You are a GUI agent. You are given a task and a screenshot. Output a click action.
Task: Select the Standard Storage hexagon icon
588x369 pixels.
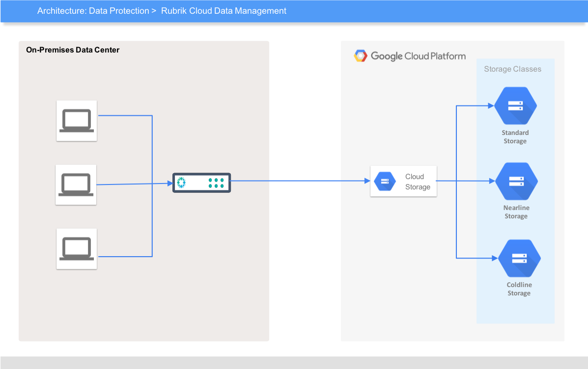tap(515, 105)
